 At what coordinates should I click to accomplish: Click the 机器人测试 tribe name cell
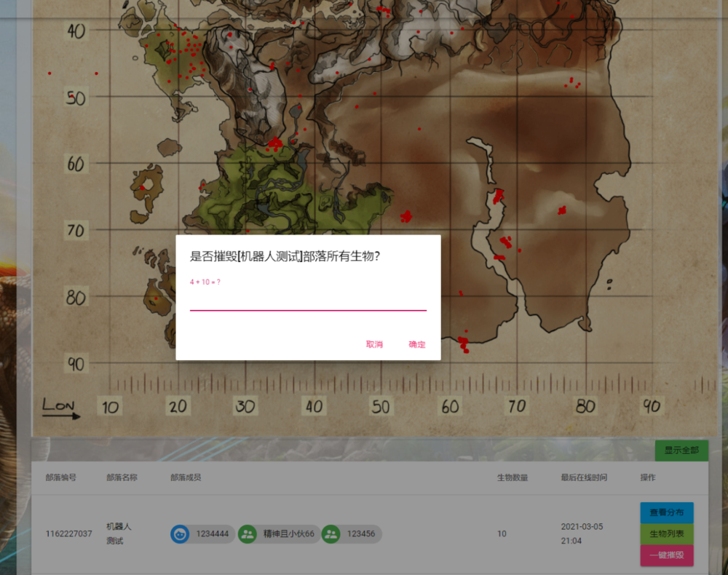pyautogui.click(x=119, y=534)
